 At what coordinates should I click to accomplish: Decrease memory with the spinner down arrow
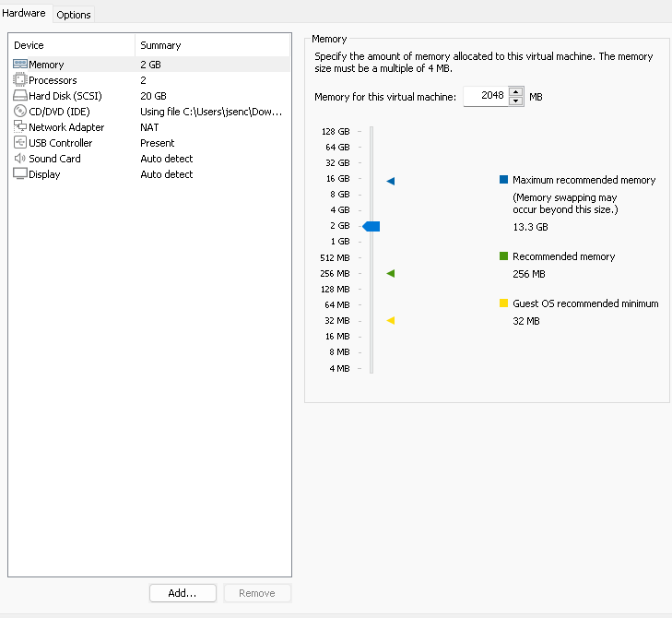point(516,101)
